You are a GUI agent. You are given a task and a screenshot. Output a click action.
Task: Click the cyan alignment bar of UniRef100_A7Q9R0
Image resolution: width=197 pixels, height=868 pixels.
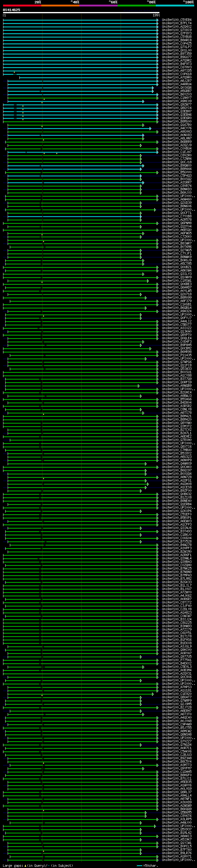[89, 78]
